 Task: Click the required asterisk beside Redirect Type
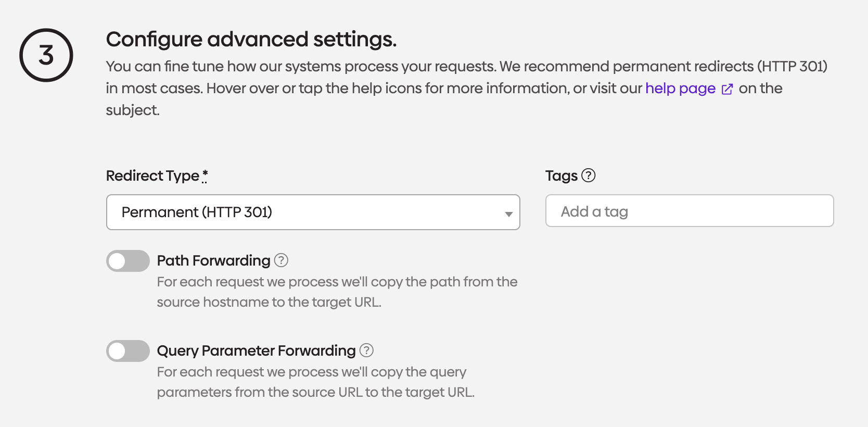coord(205,174)
